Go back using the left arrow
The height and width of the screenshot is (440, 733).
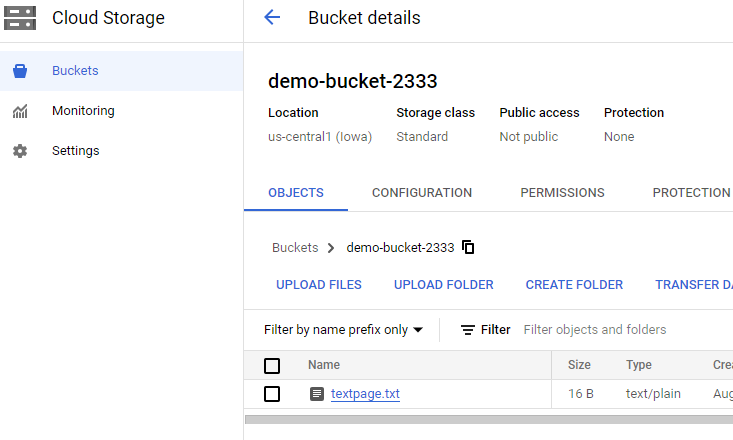pos(272,18)
